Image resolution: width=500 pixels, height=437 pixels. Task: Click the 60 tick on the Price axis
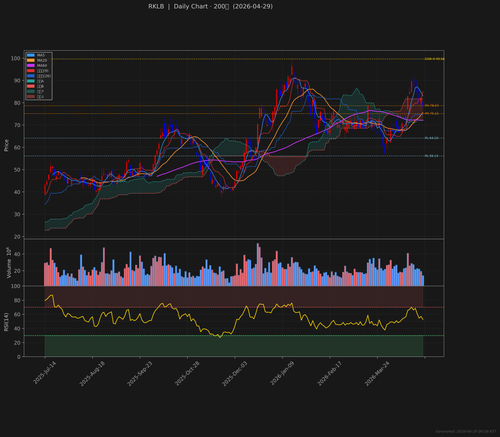coord(17,148)
